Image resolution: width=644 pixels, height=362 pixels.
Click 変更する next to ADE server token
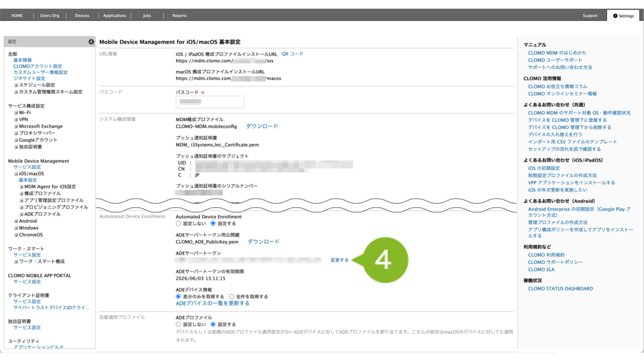point(339,260)
